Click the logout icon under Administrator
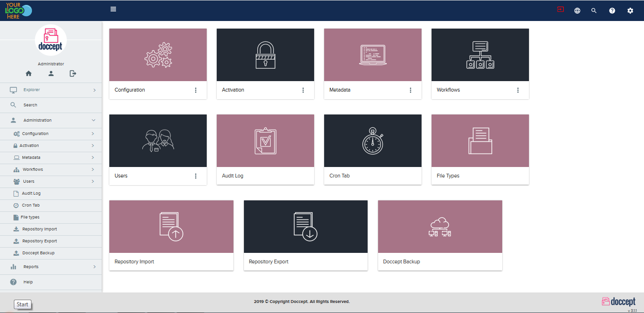 click(x=73, y=73)
